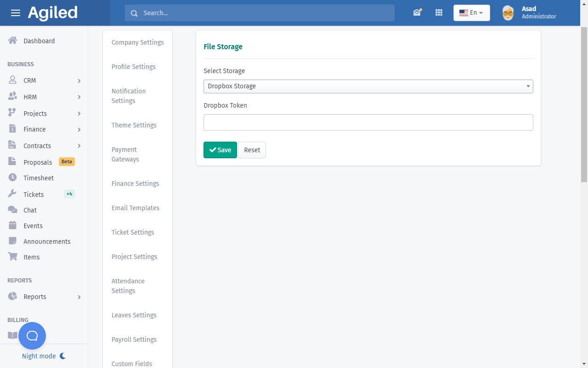This screenshot has width=588, height=368.
Task: Open the Select Storage dropdown
Action: tap(368, 86)
